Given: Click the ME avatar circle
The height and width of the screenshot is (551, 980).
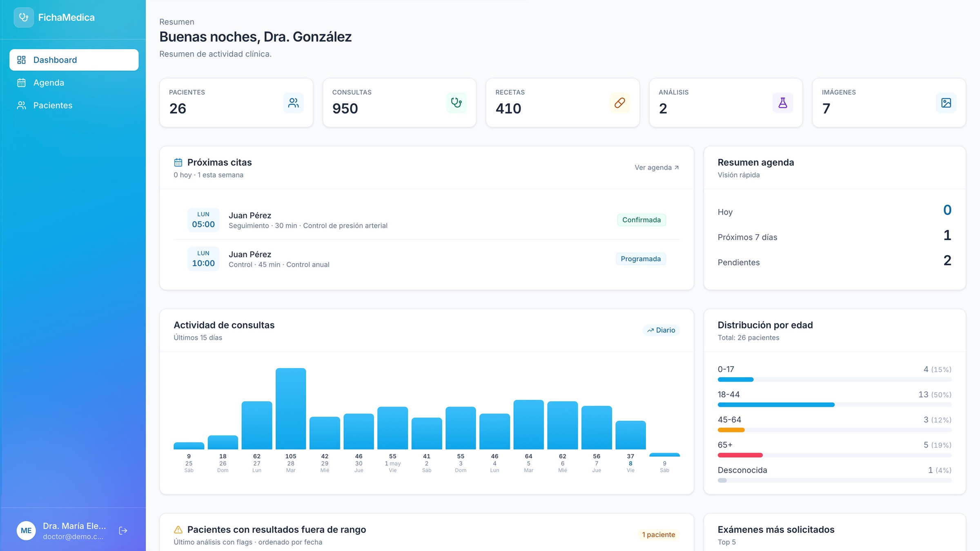Looking at the screenshot, I should (x=26, y=531).
